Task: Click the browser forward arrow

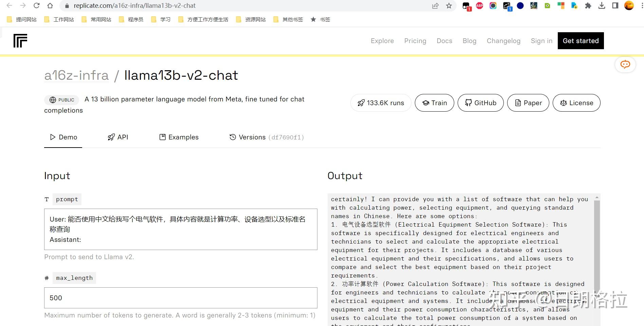Action: point(23,5)
